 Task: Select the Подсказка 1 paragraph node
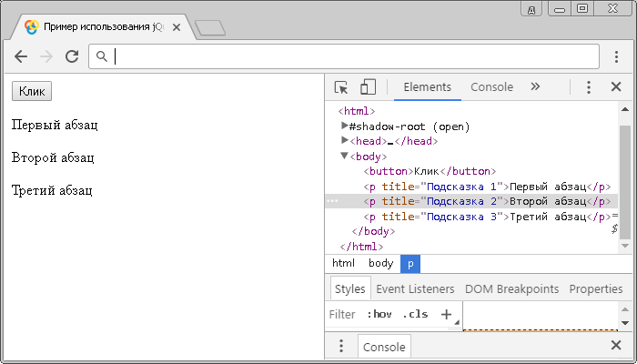487,187
